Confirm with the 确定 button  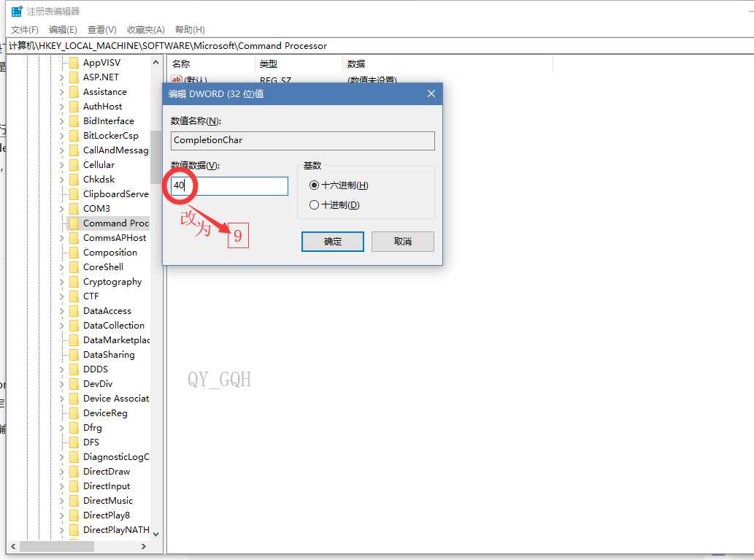click(x=333, y=242)
